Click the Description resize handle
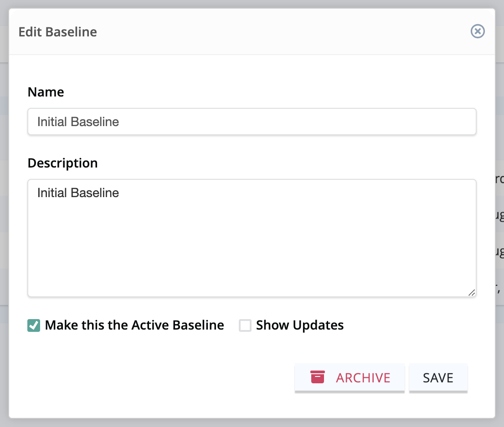This screenshot has height=427, width=504. coord(472,292)
